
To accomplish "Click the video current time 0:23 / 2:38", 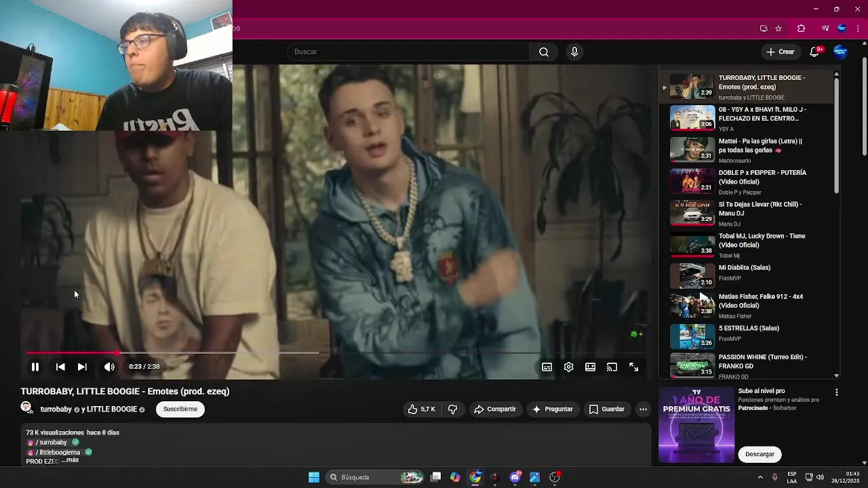I will point(144,367).
